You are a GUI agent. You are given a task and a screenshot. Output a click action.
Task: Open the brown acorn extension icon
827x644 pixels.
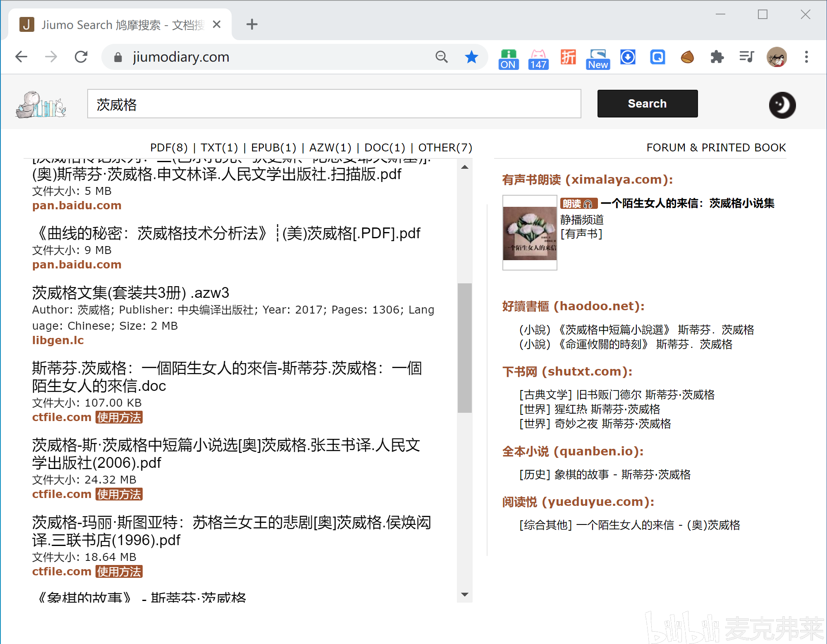point(687,57)
